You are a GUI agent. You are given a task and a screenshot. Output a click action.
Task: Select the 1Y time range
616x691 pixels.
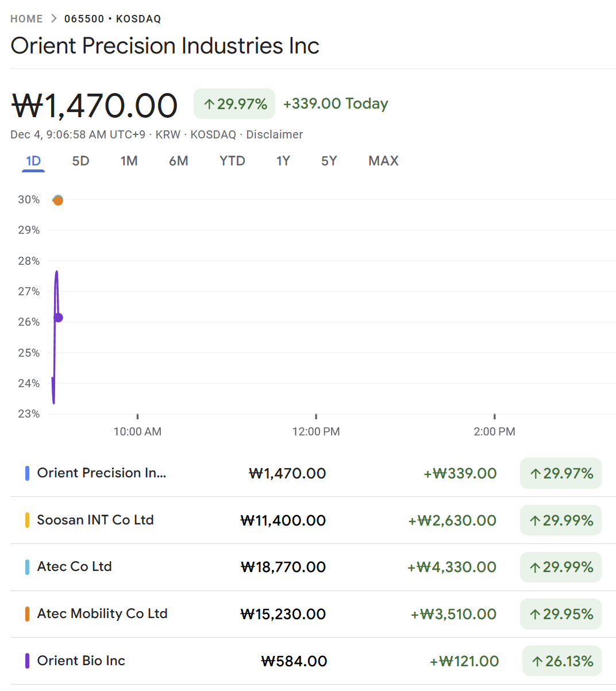[x=283, y=161]
